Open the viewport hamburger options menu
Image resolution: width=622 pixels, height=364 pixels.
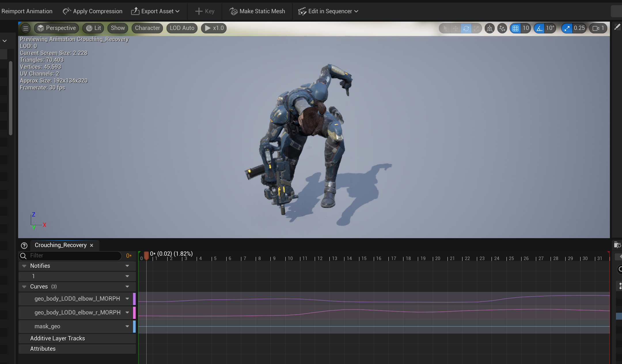[x=26, y=28]
